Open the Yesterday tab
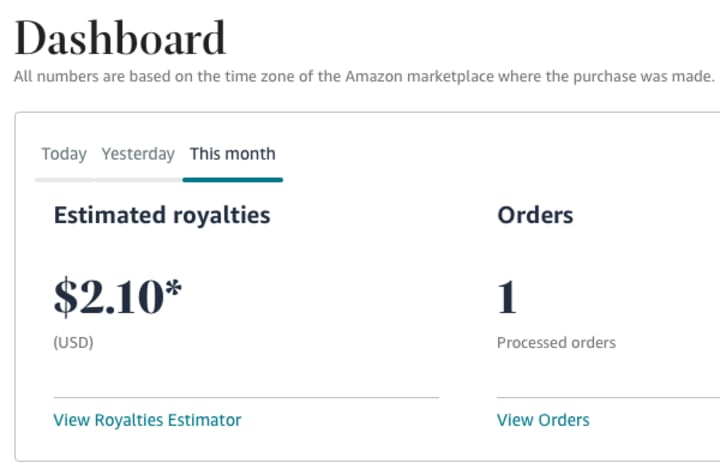 click(138, 154)
